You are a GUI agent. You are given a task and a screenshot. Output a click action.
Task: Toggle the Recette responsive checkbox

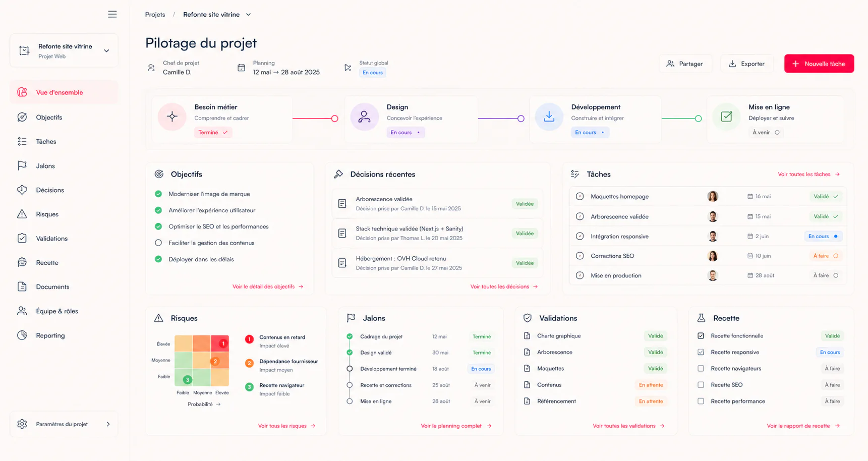click(x=701, y=352)
